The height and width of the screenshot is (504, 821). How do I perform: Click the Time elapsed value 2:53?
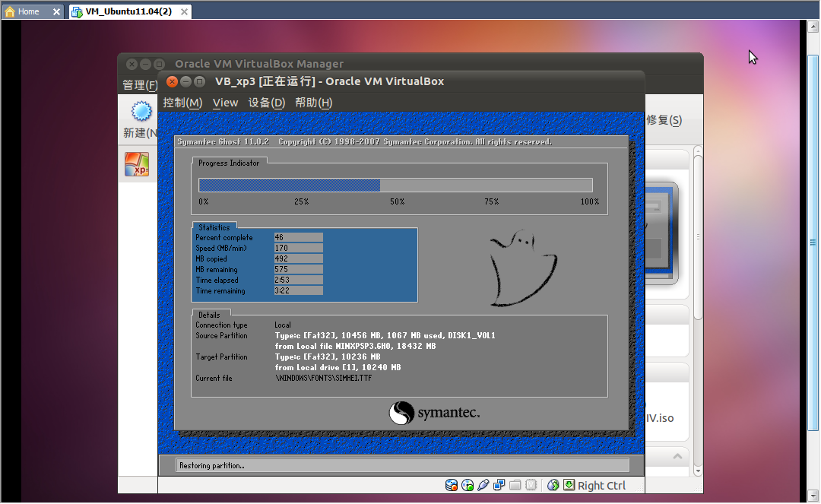tap(299, 280)
